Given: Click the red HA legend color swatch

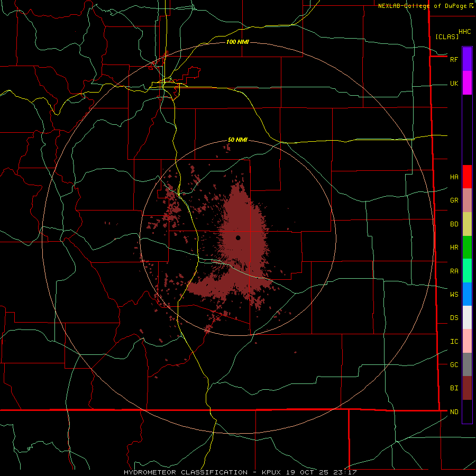Looking at the screenshot, I should (467, 177).
